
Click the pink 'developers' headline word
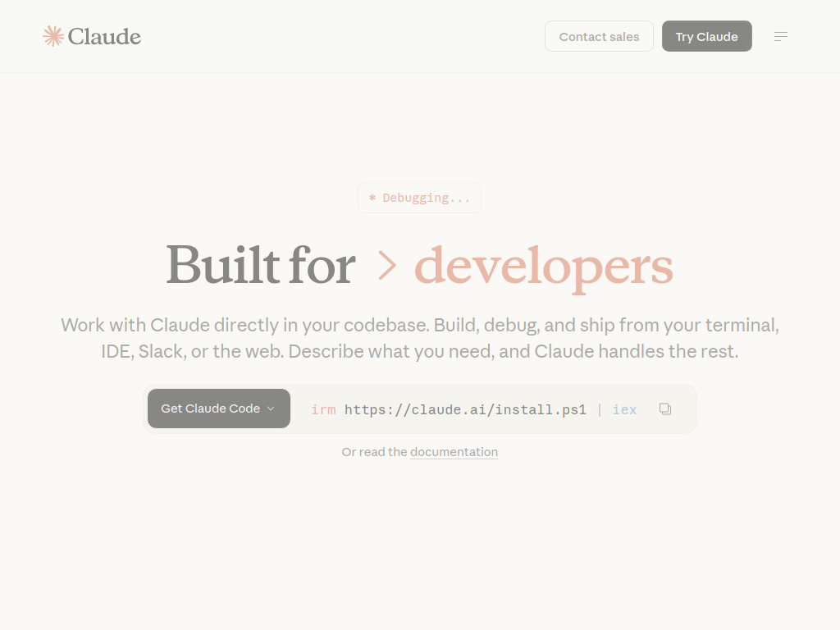(x=543, y=266)
